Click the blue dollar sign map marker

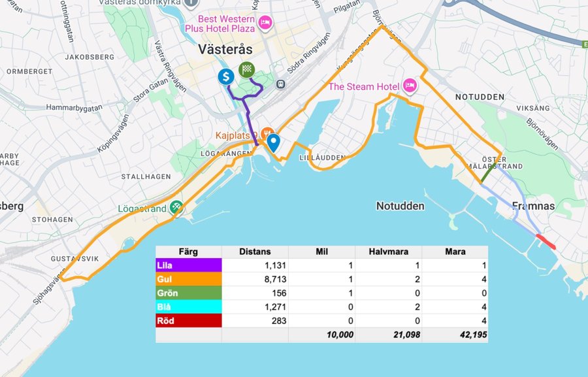pyautogui.click(x=226, y=76)
